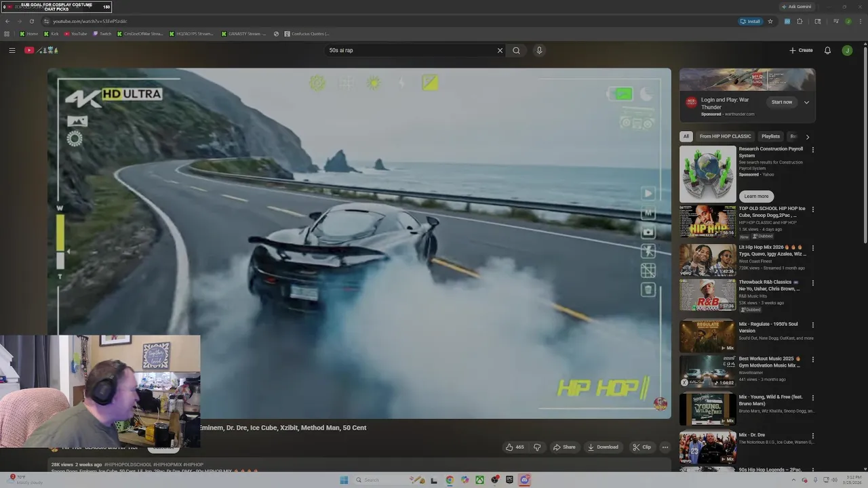Open options for Mix - Regulate
868x488 pixels.
pyautogui.click(x=812, y=325)
